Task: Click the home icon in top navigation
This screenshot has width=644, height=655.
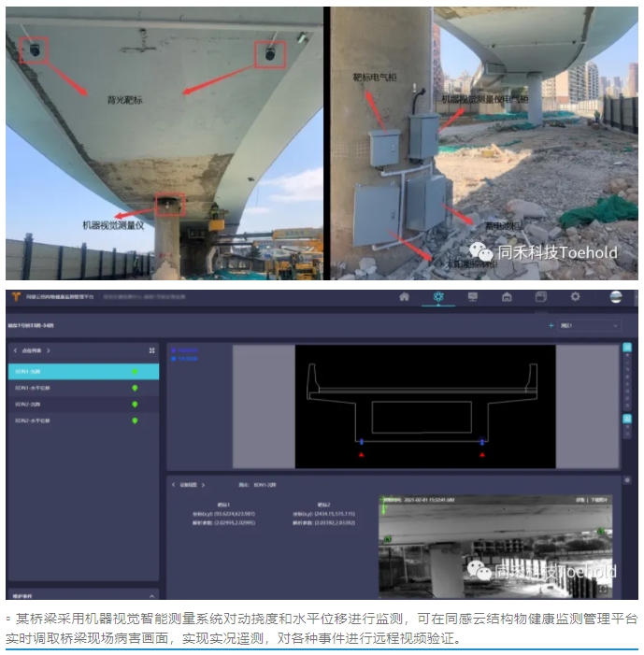Action: click(404, 297)
